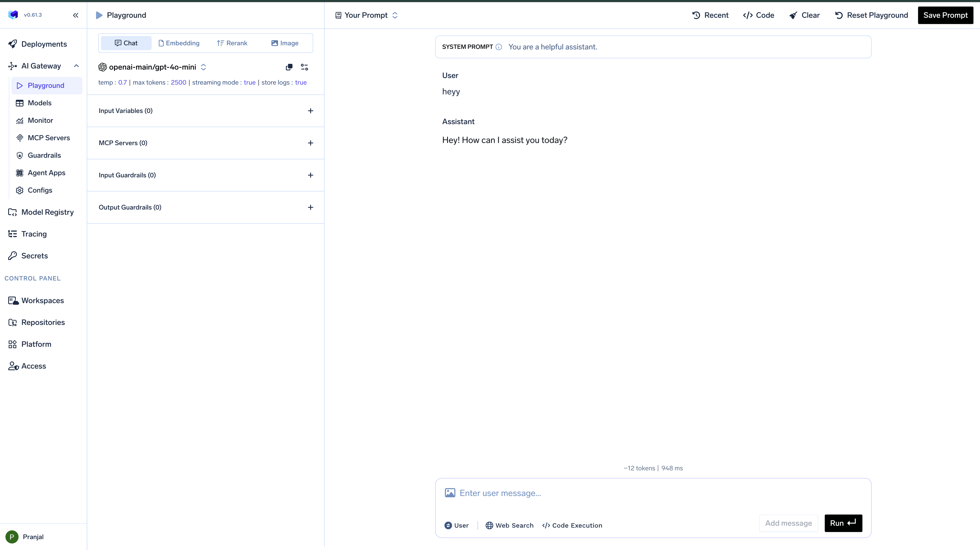980x550 pixels.
Task: Click the image attach icon
Action: pos(450,493)
